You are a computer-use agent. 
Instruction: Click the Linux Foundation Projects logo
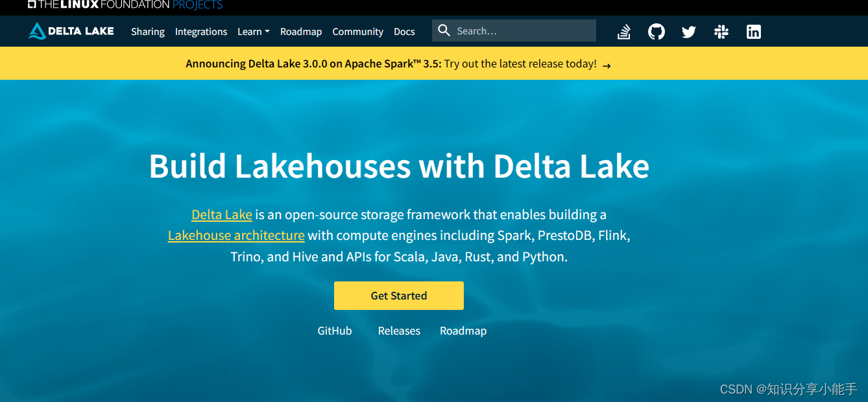tap(125, 5)
